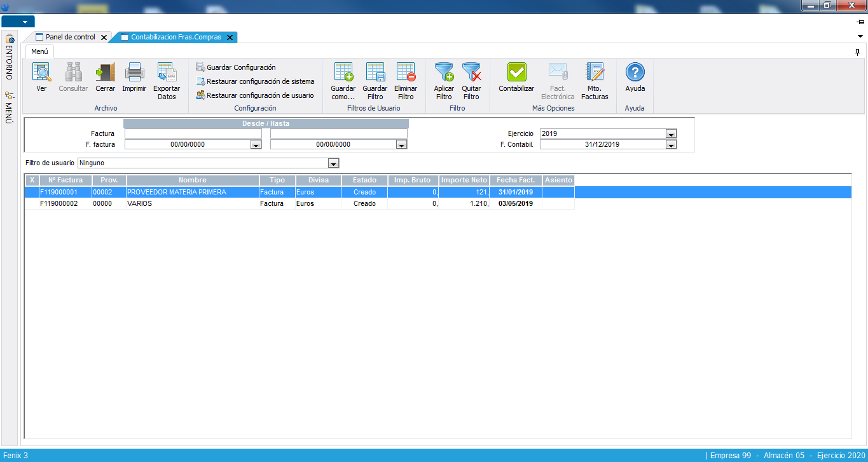Open the first F. factura date dropdown
The image size is (868, 462).
pos(256,145)
